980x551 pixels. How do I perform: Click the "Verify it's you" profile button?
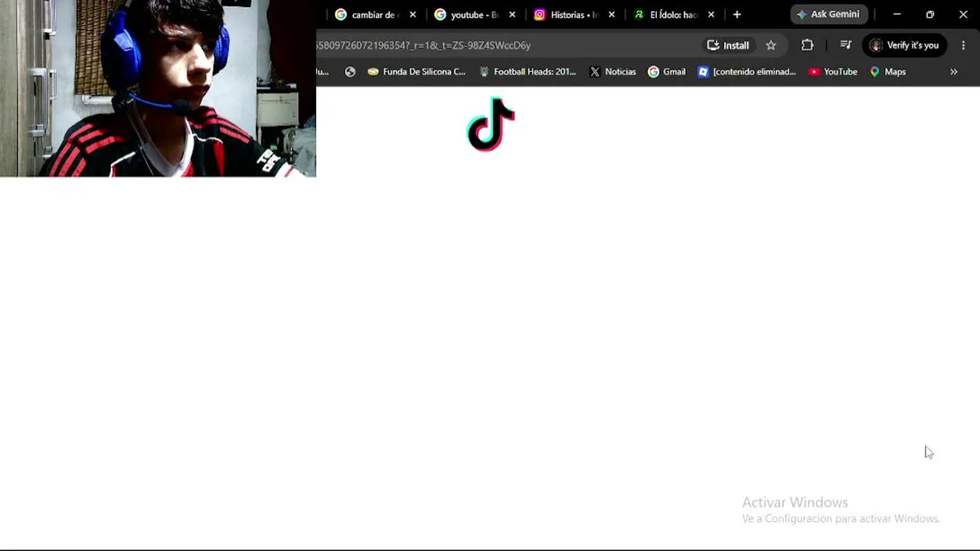pos(905,45)
